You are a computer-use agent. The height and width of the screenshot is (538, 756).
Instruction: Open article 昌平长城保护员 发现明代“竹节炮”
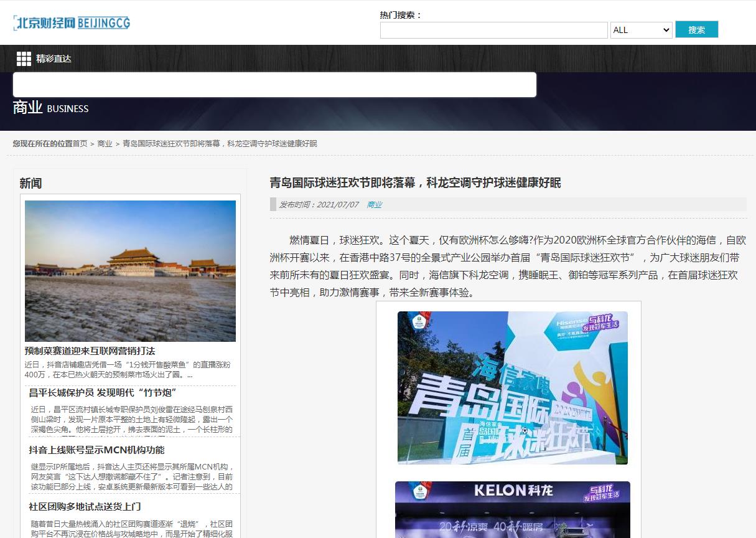(103, 392)
